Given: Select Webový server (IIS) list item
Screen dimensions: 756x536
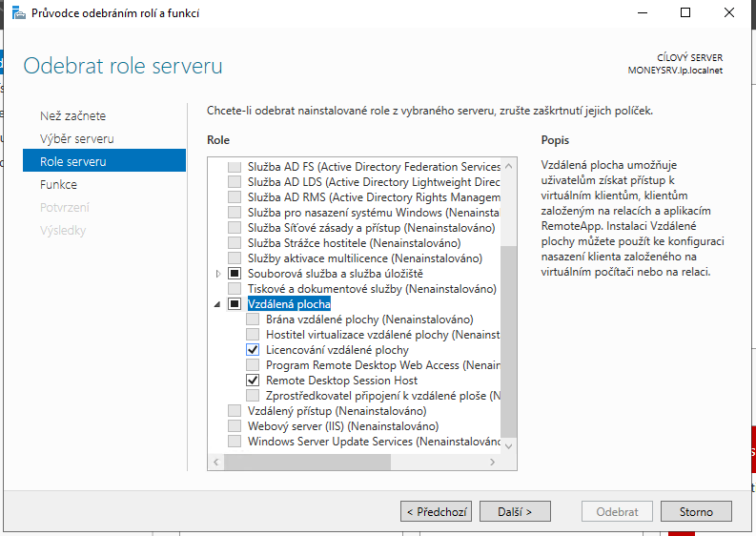Looking at the screenshot, I should coord(342,426).
